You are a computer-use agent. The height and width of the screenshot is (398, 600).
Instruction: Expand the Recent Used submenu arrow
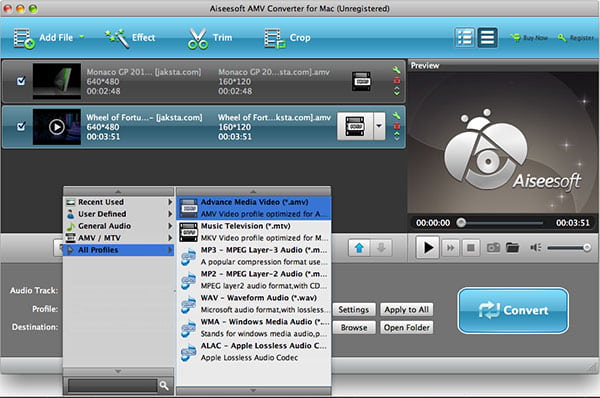(x=170, y=202)
